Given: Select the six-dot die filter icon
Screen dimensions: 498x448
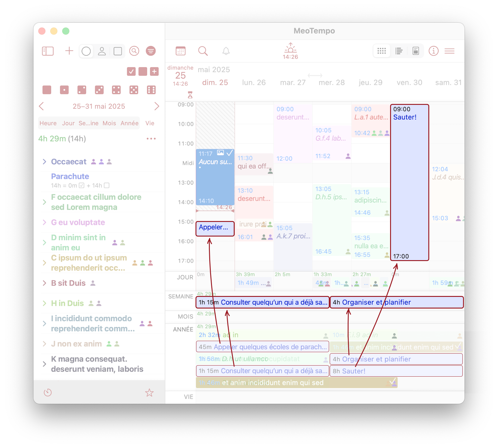Looking at the screenshot, I should (x=151, y=90).
